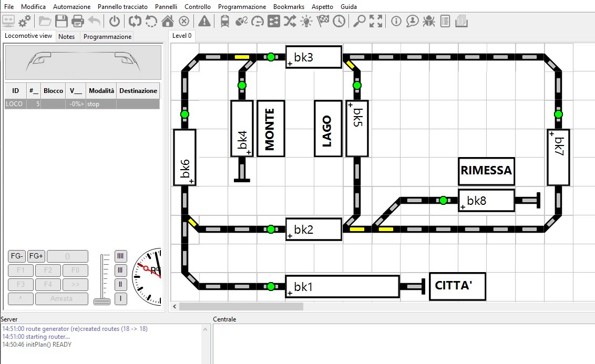Click the emergency warning triangle icon
The image size is (595, 364).
[x=204, y=21]
